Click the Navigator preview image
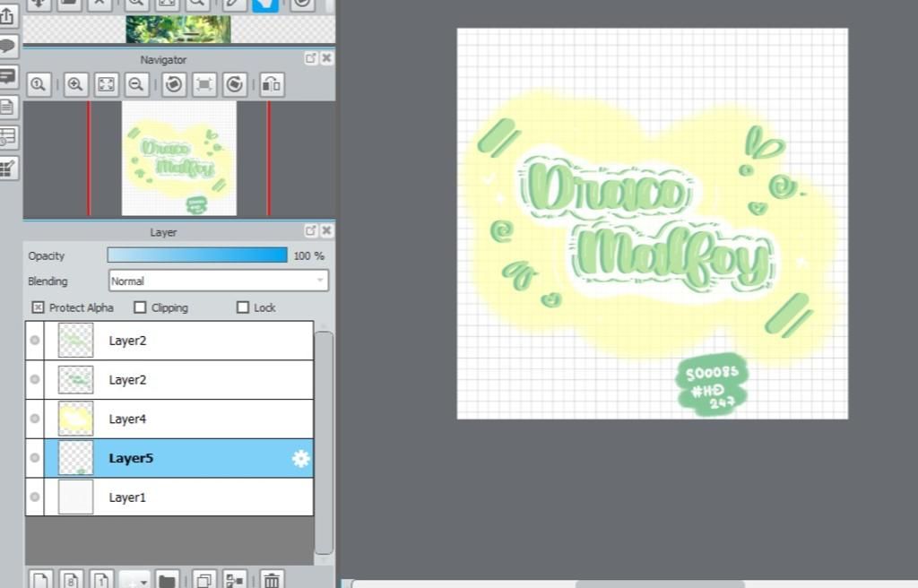 click(179, 158)
